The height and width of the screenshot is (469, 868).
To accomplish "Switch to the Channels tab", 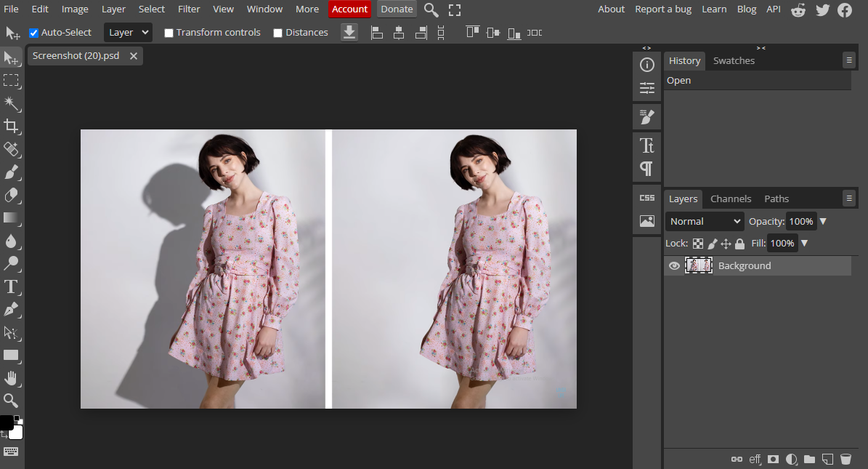I will tap(731, 199).
